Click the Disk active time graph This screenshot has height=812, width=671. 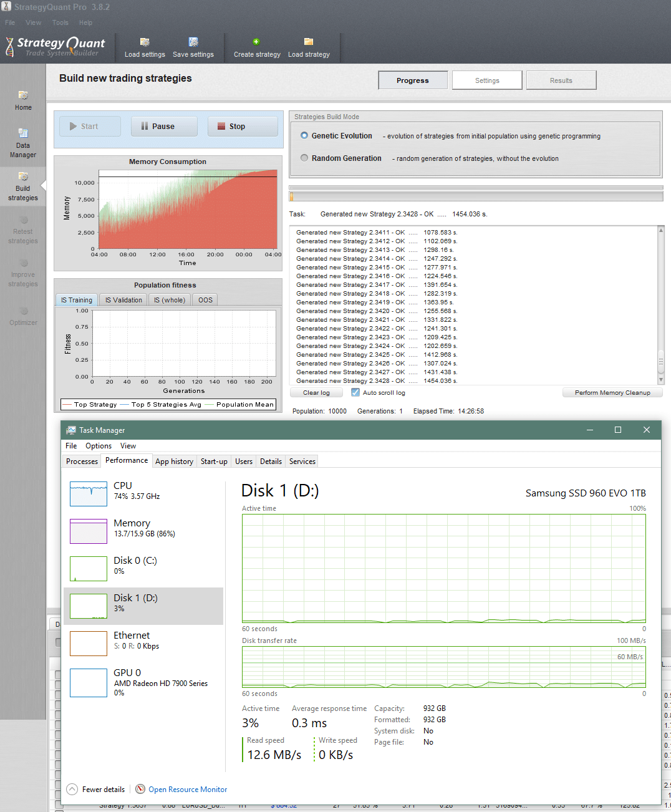coord(444,568)
